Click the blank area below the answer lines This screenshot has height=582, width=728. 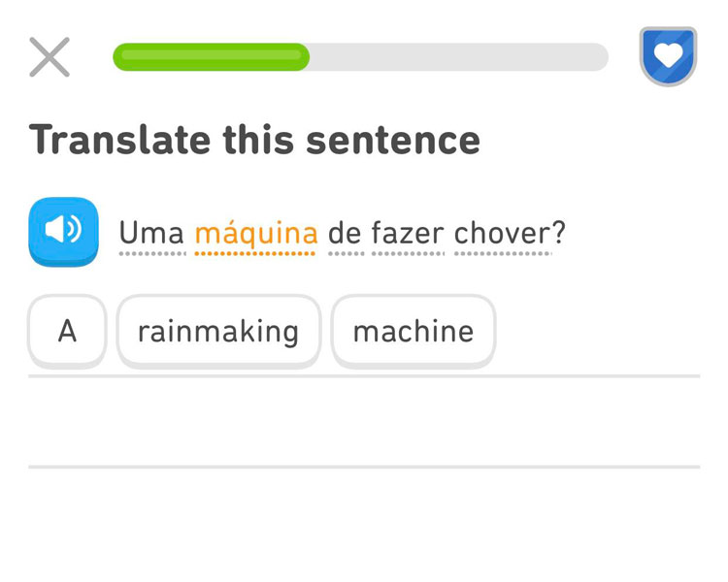coord(364,529)
